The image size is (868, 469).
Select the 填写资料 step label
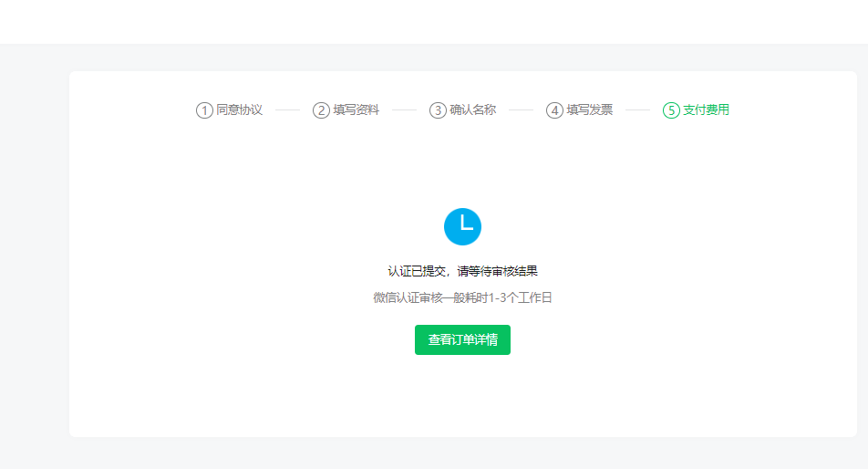[x=356, y=110]
